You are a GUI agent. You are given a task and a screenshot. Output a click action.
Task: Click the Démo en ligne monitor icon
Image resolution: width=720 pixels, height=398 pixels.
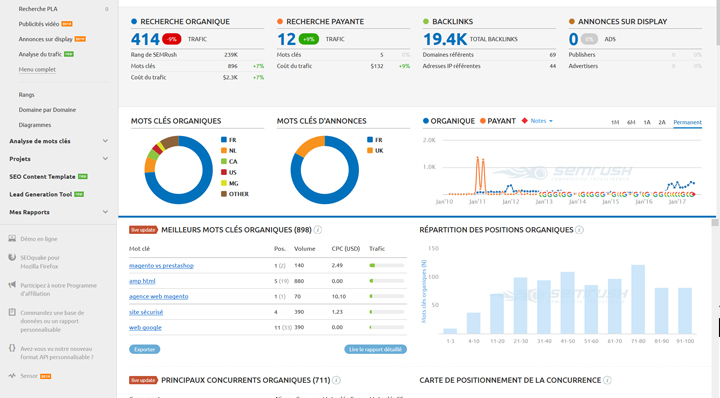pos(12,239)
